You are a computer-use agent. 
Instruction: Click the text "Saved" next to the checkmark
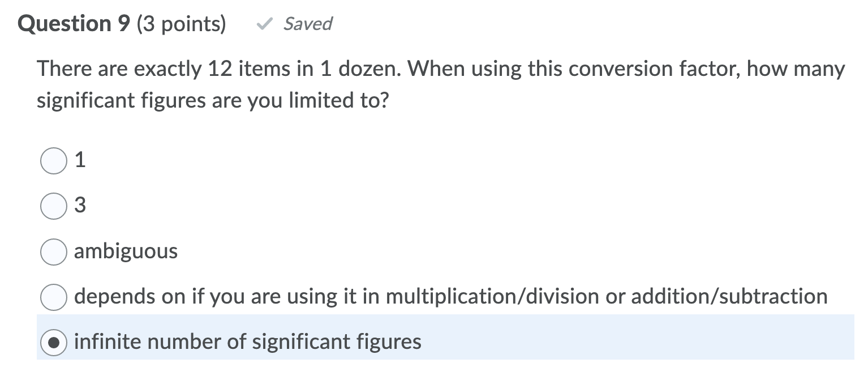(308, 24)
